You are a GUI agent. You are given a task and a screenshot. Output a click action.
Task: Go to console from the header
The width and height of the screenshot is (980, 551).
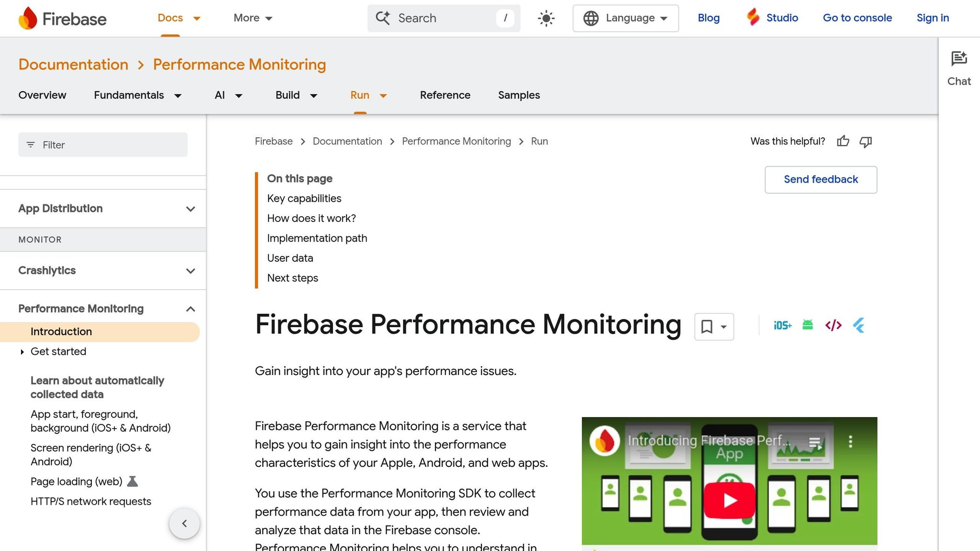pos(857,18)
